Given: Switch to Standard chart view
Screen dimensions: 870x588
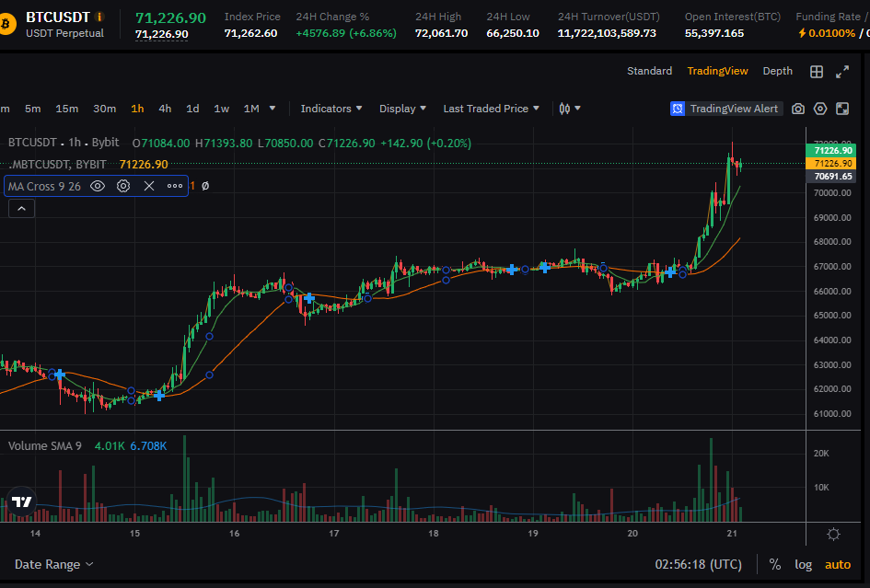Looking at the screenshot, I should pyautogui.click(x=649, y=71).
